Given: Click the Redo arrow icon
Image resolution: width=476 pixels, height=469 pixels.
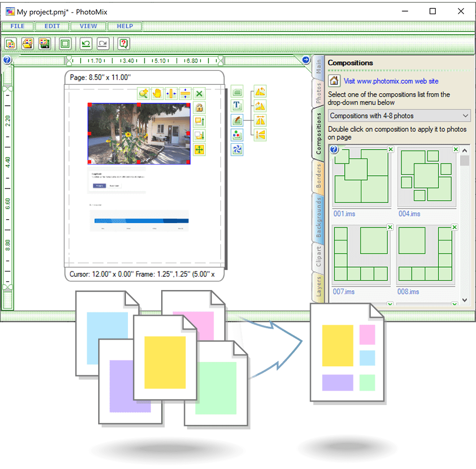Looking at the screenshot, I should (x=103, y=44).
